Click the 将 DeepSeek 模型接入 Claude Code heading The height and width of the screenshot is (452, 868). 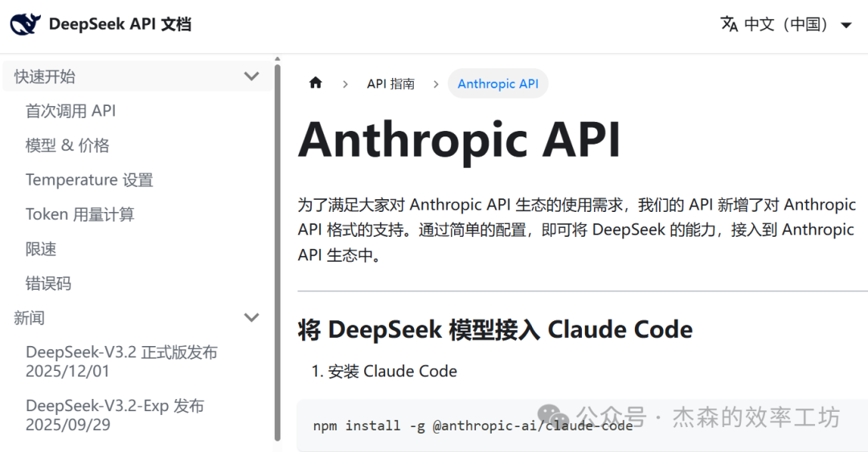pyautogui.click(x=495, y=329)
